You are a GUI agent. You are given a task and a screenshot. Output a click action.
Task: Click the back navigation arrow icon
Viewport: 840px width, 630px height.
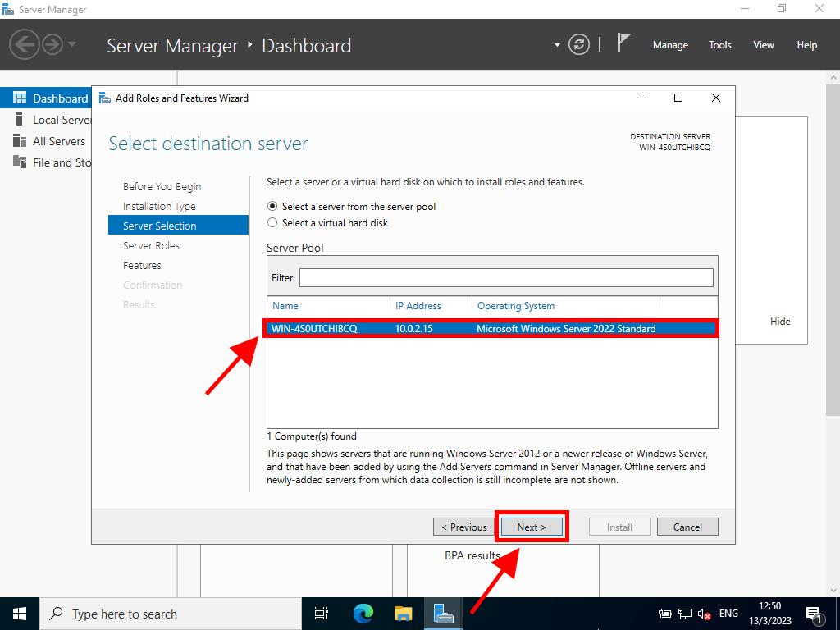[25, 44]
